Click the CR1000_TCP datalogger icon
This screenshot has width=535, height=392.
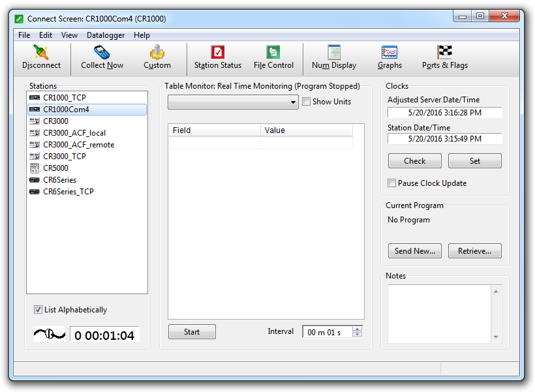[35, 98]
